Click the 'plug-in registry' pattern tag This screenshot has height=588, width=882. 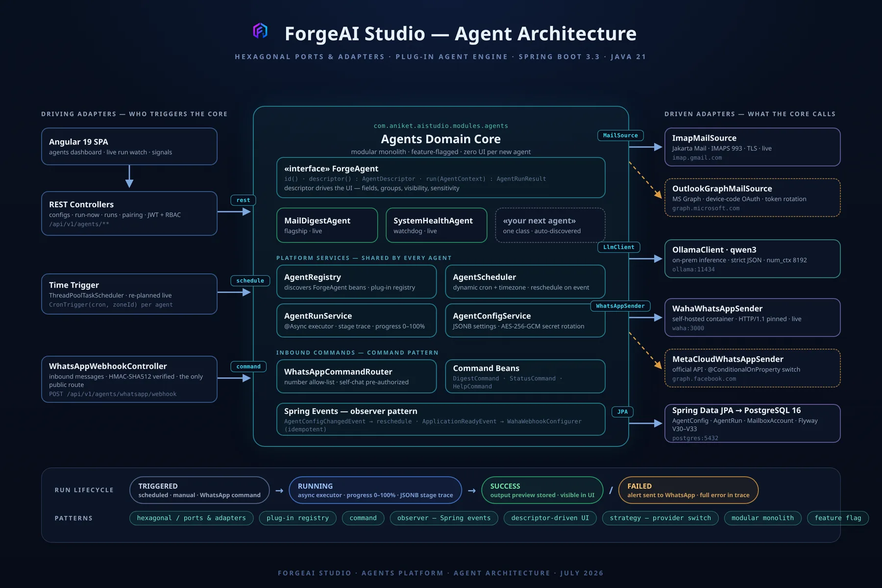click(298, 518)
